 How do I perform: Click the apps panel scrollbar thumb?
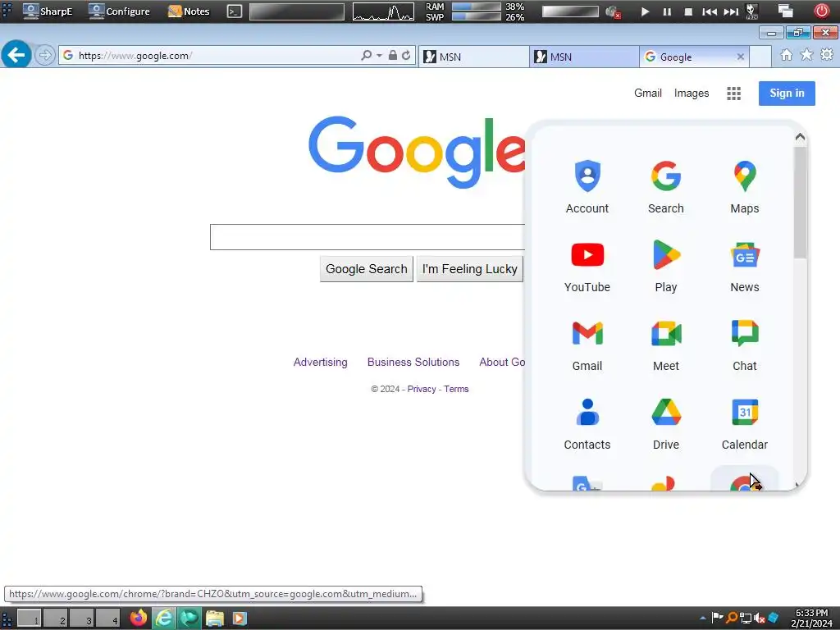click(800, 203)
